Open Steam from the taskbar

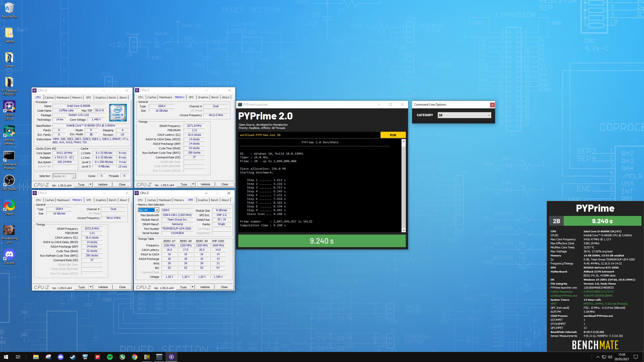[x=73, y=357]
